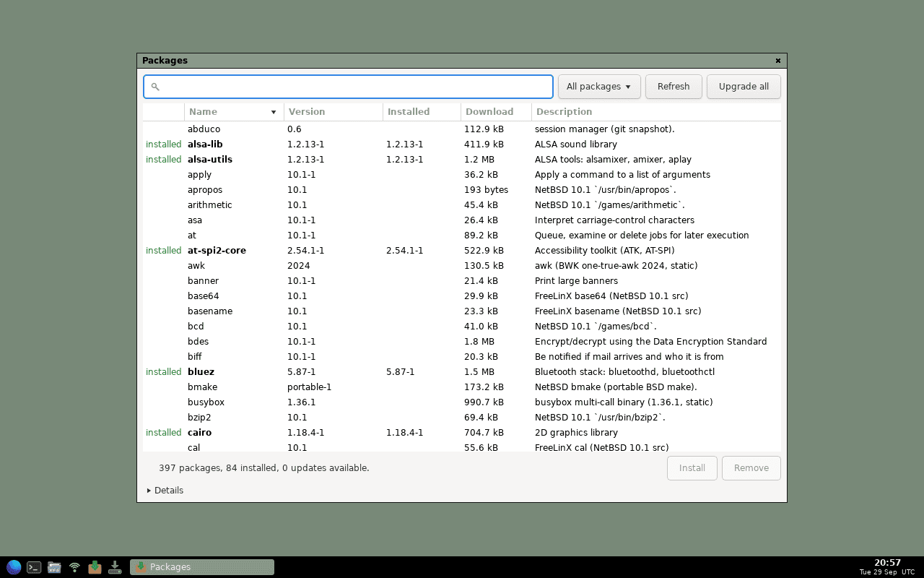Sort by the Version column
The width and height of the screenshot is (924, 578).
coord(334,112)
